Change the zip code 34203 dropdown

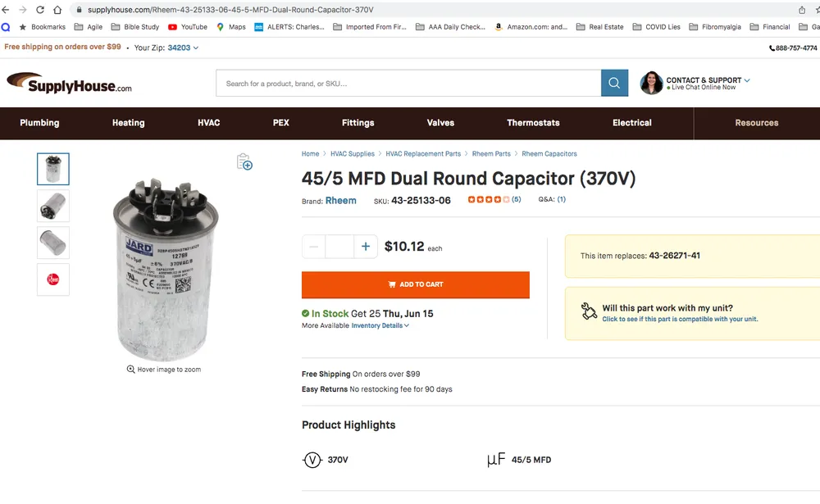click(183, 48)
